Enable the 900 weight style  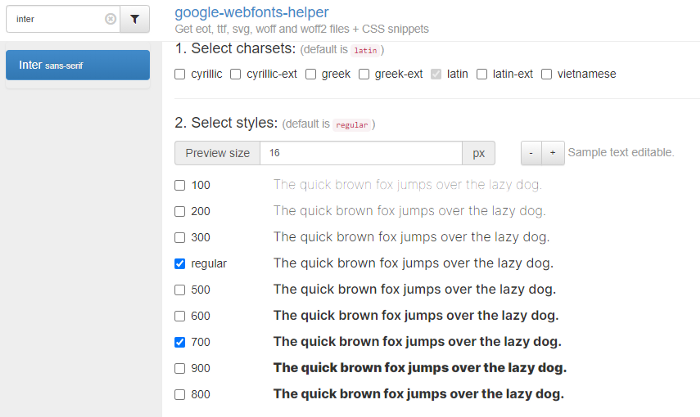click(179, 368)
